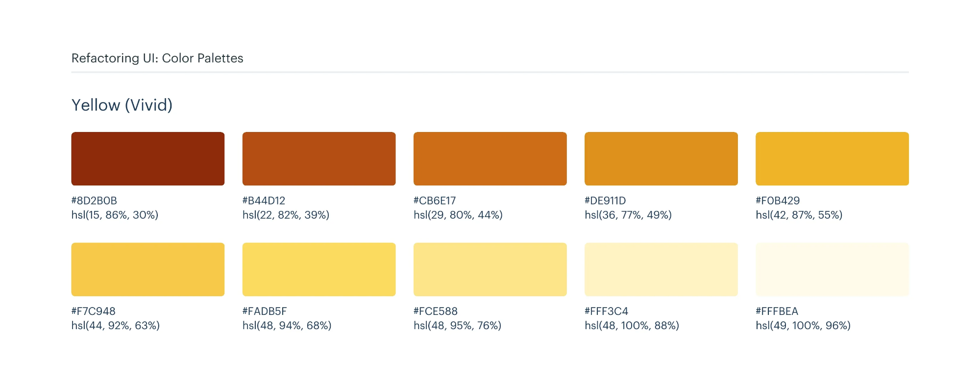This screenshot has height=388, width=980.
Task: Click the "Yellow (Vivid)" palette heading
Action: pyautogui.click(x=122, y=105)
